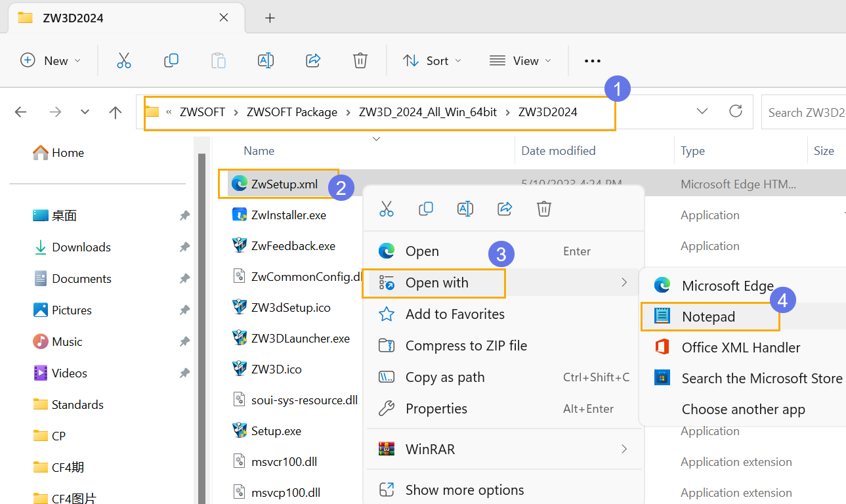The image size is (846, 504).
Task: Sort by Date modified column header
Action: [559, 151]
